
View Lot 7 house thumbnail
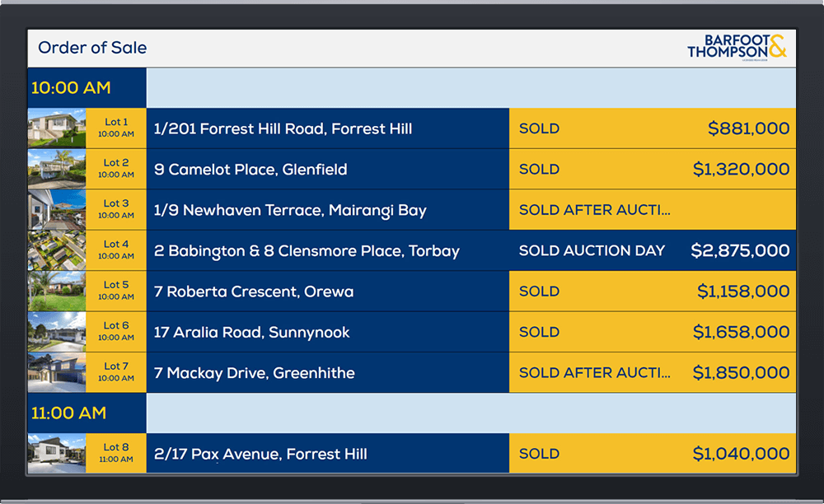point(56,372)
